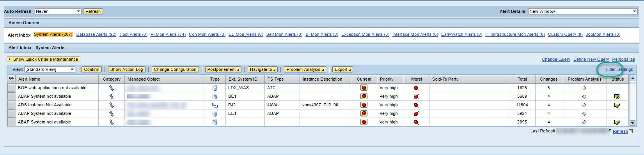Select row BOE web applications not available
This screenshot has height=155, width=644.
coord(11,88)
